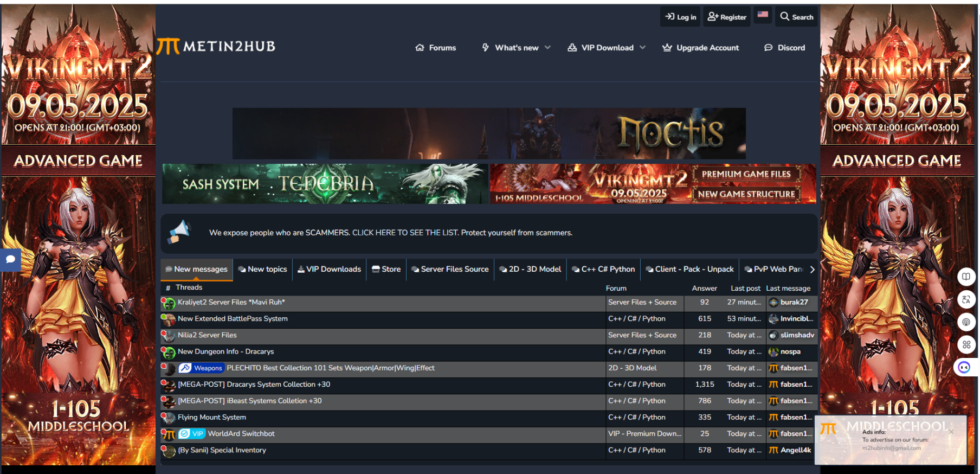Image resolution: width=980 pixels, height=474 pixels.
Task: Open the four-squares apps side icon
Action: [x=966, y=344]
